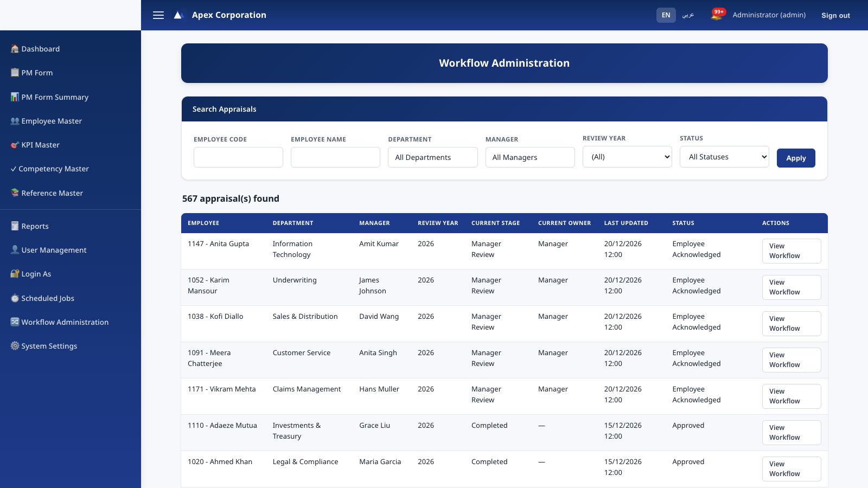This screenshot has height=488, width=868.
Task: Open KPI Master from the sidebar
Action: 71,145
